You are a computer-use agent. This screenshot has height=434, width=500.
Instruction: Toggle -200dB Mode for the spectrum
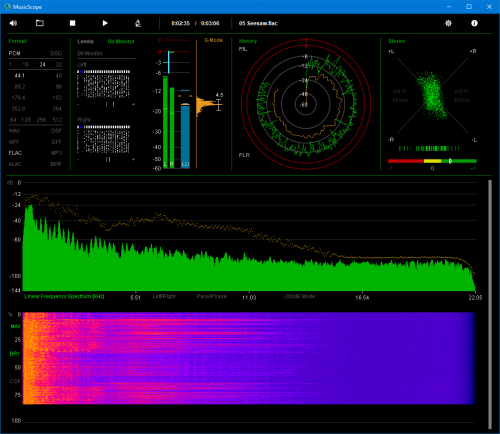[299, 296]
